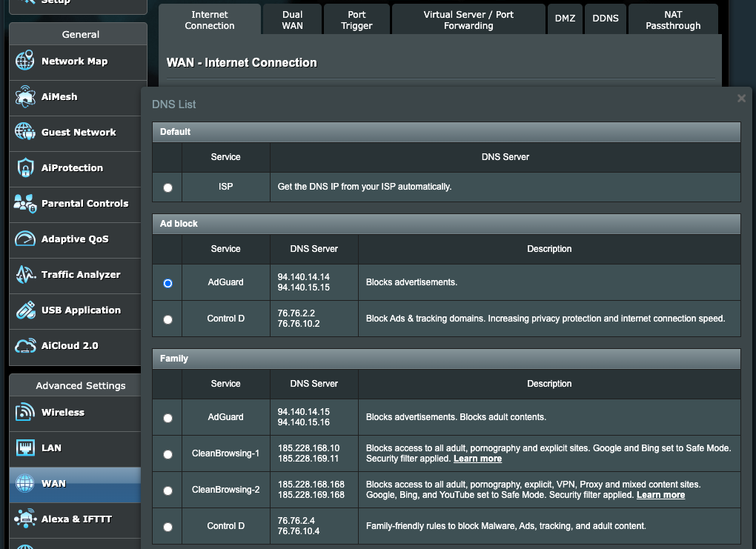Select CleanBrowsing-1 family DNS

coord(166,454)
